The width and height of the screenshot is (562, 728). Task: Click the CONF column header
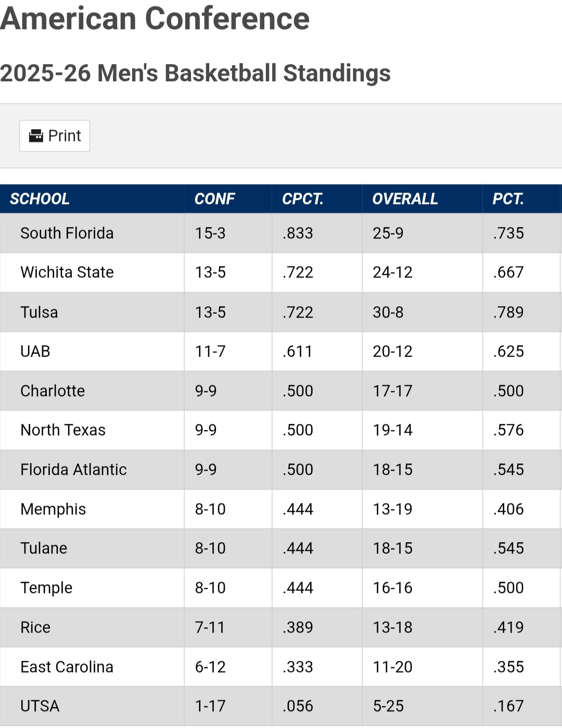coord(214,199)
